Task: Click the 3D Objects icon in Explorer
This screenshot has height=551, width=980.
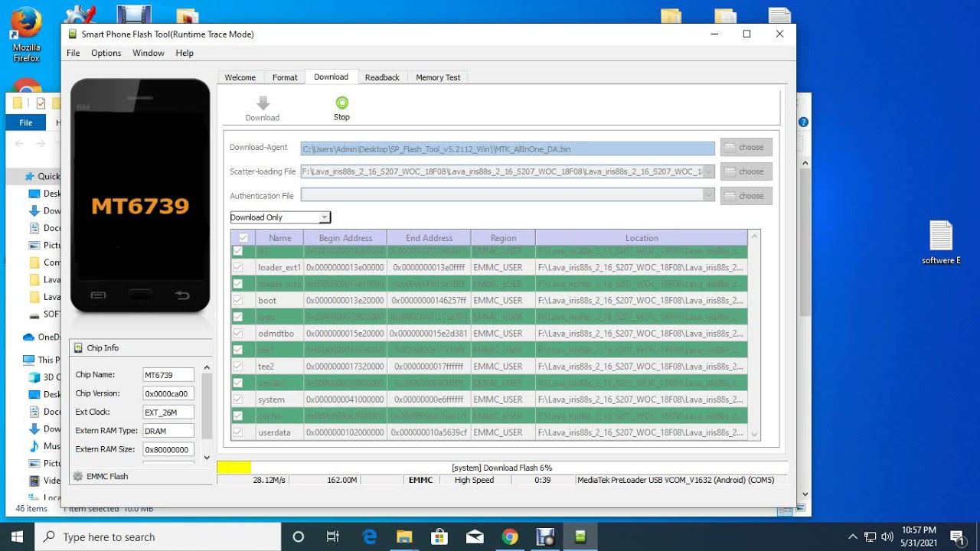Action: point(34,377)
